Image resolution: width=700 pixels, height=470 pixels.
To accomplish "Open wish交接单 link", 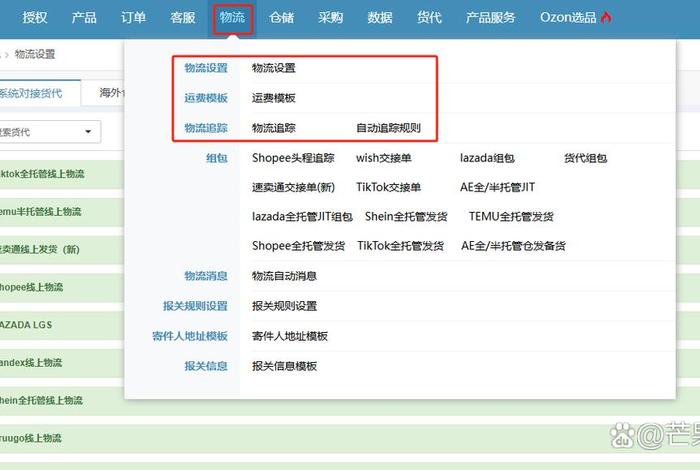I will click(x=383, y=158).
